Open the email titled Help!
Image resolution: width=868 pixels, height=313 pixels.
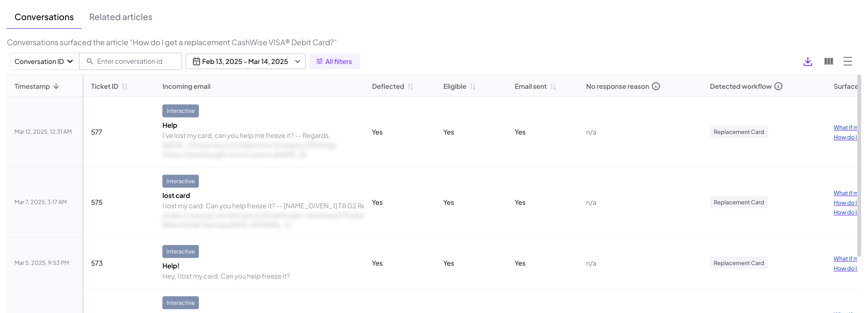pyautogui.click(x=171, y=266)
